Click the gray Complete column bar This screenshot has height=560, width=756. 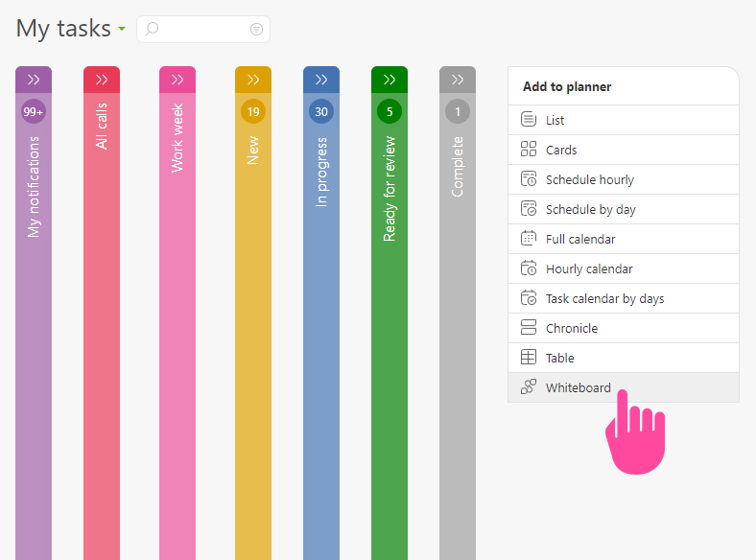click(458, 364)
